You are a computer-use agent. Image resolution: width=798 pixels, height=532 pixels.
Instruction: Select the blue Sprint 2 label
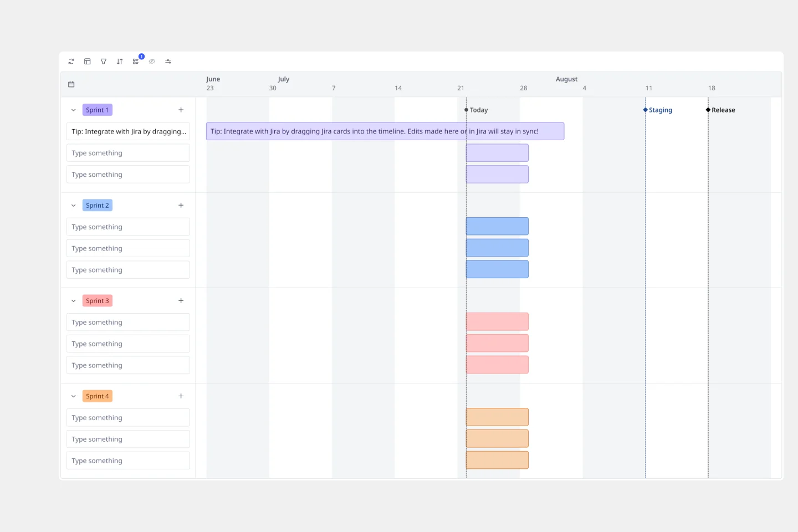(98, 205)
